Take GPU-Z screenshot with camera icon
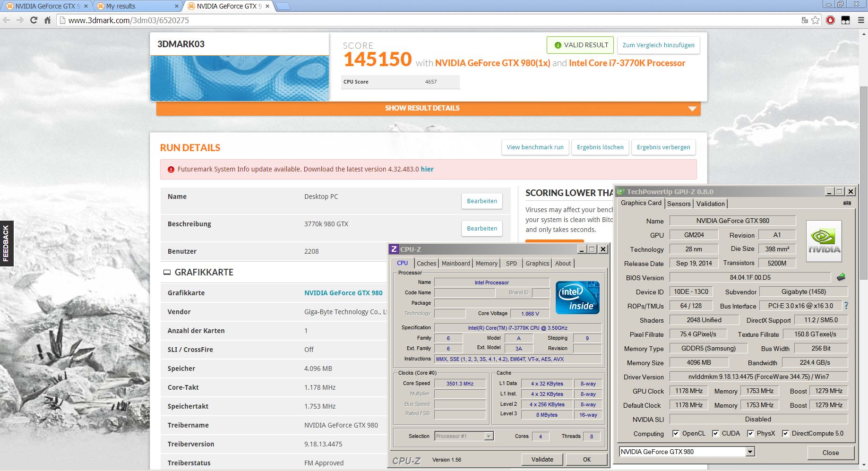This screenshot has height=471, width=868. (x=847, y=203)
